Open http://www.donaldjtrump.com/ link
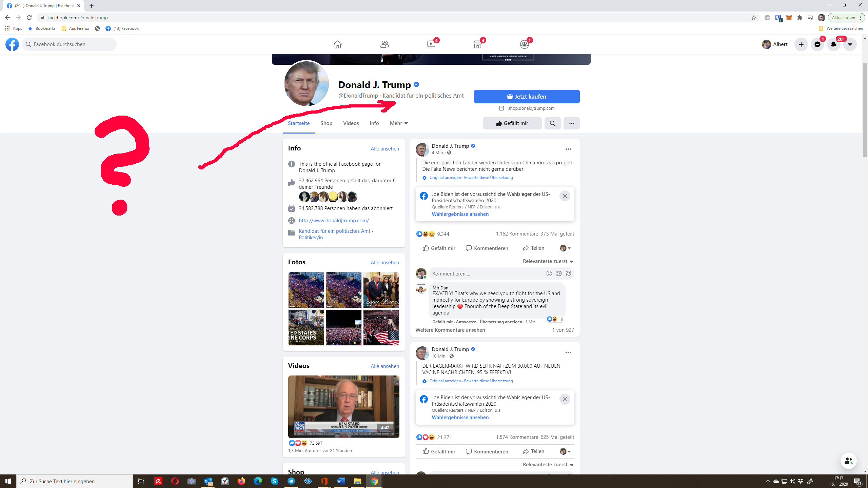 click(334, 221)
